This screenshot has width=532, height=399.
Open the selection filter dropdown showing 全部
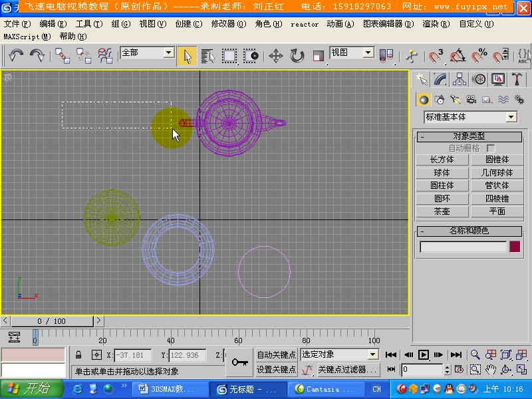pos(148,53)
